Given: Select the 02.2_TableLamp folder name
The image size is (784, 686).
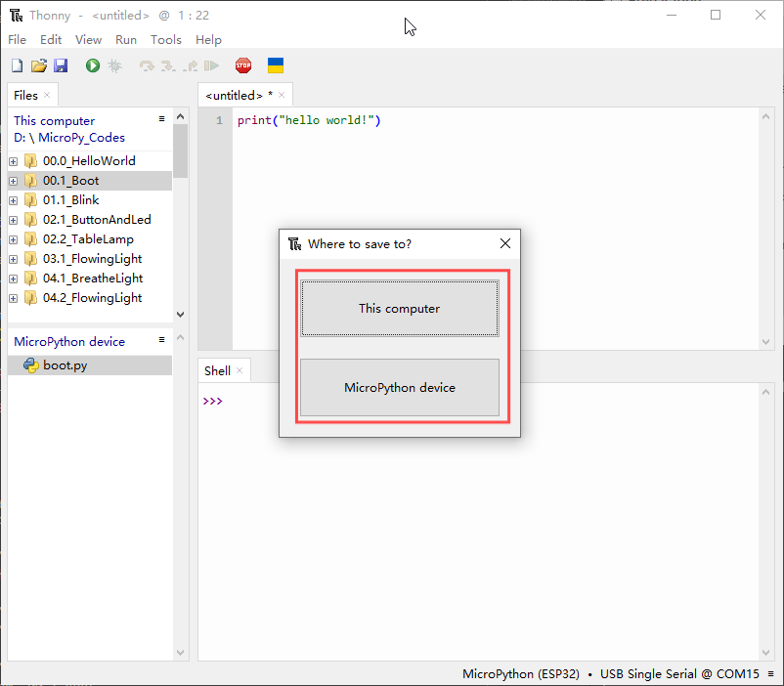Looking at the screenshot, I should [x=89, y=239].
